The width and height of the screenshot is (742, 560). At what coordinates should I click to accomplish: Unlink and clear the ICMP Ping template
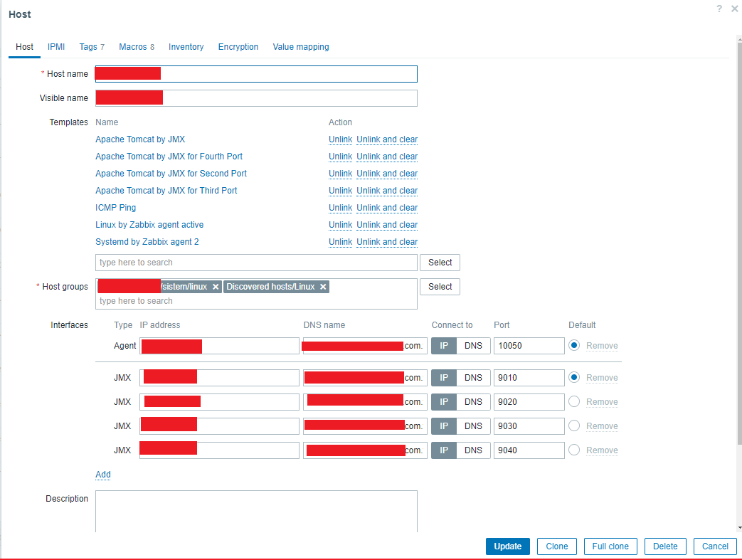[x=387, y=207]
